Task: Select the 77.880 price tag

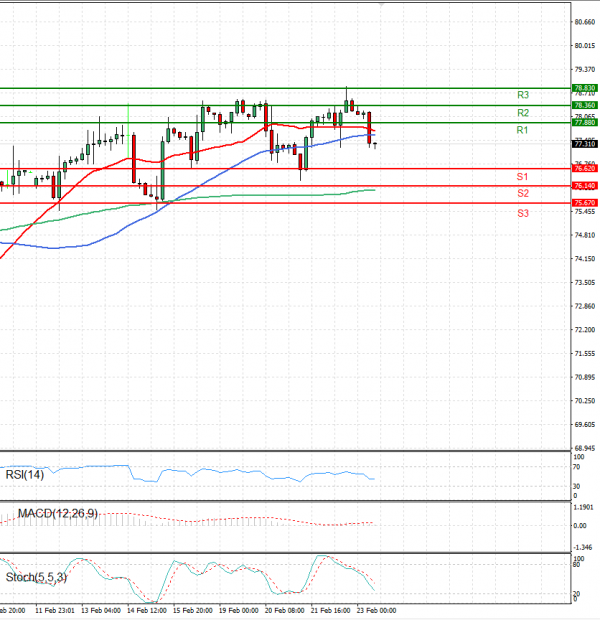Action: (x=585, y=123)
